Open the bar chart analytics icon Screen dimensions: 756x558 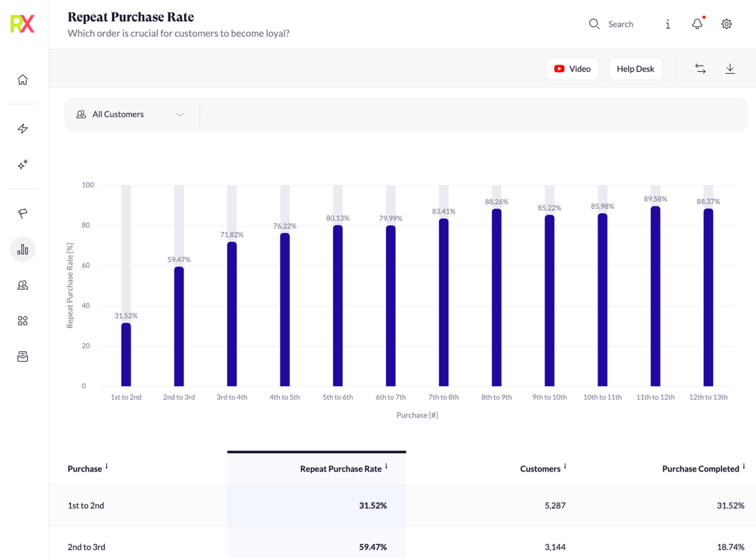point(23,250)
